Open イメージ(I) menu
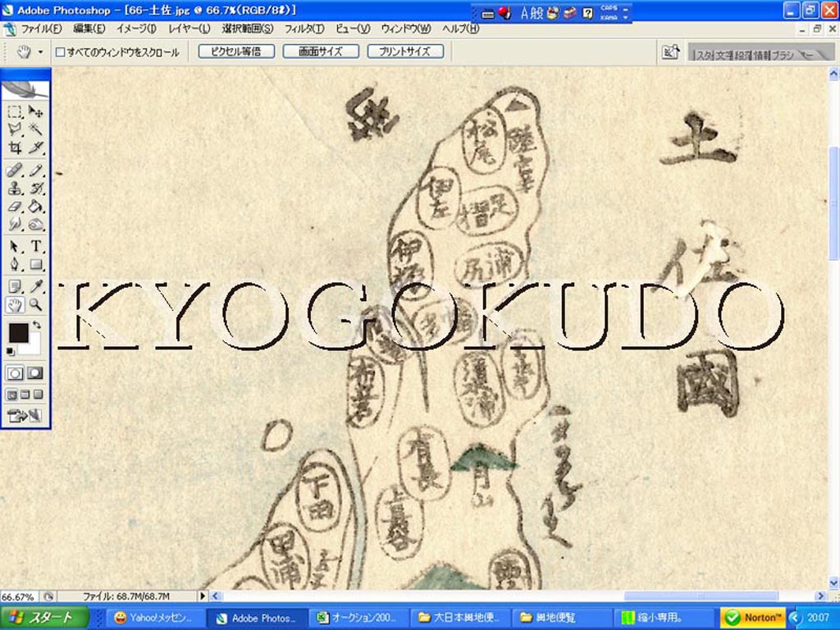Image resolution: width=840 pixels, height=630 pixels. (x=136, y=29)
